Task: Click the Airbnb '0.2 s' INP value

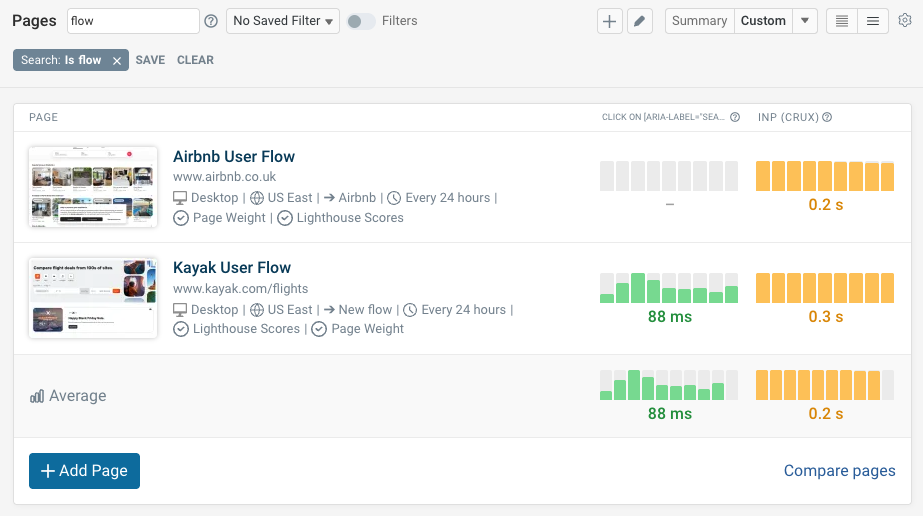Action: 825,205
